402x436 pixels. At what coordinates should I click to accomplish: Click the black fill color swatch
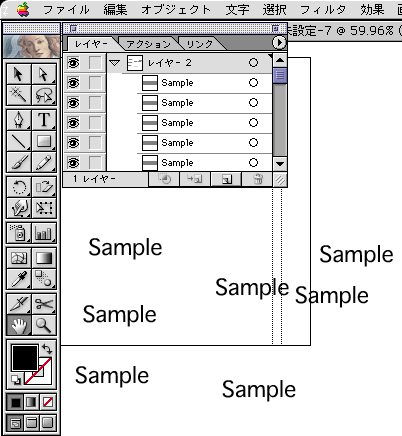pyautogui.click(x=25, y=358)
